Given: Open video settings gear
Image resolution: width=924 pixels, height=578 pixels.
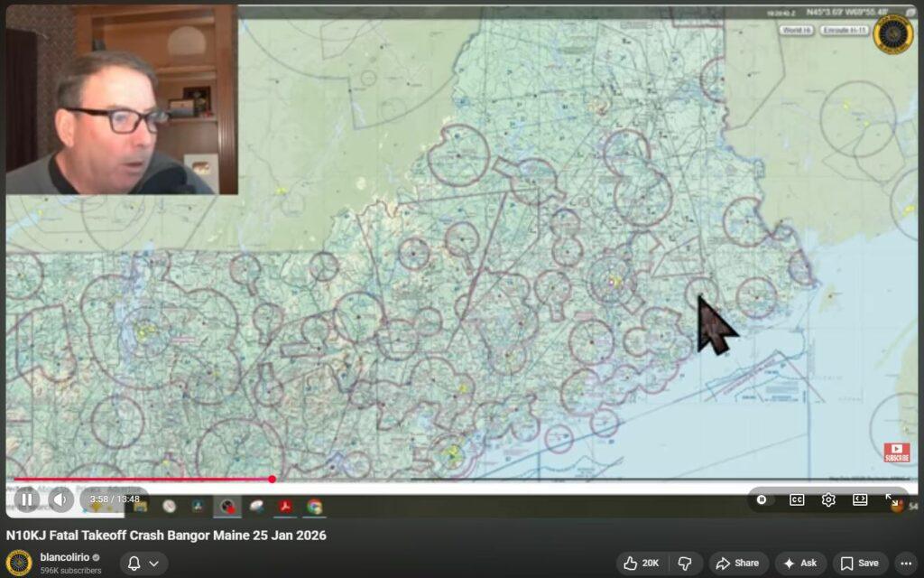Looking at the screenshot, I should [828, 499].
